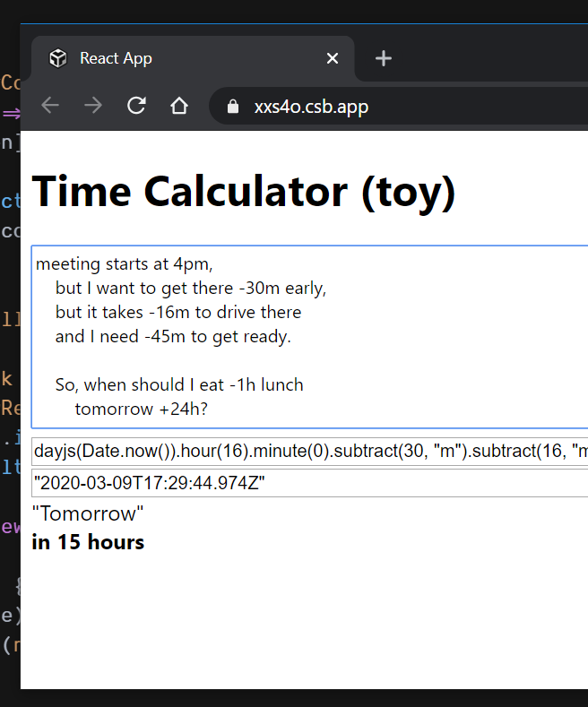Select the React App tab
This screenshot has width=588, height=707.
pyautogui.click(x=193, y=58)
